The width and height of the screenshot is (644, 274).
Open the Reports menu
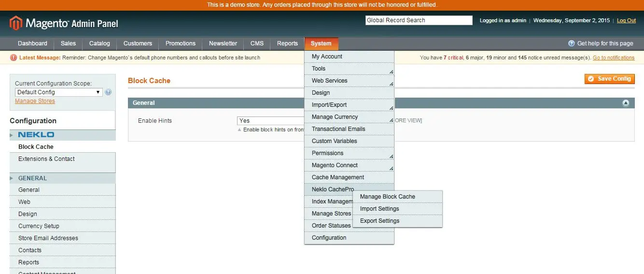pos(287,43)
